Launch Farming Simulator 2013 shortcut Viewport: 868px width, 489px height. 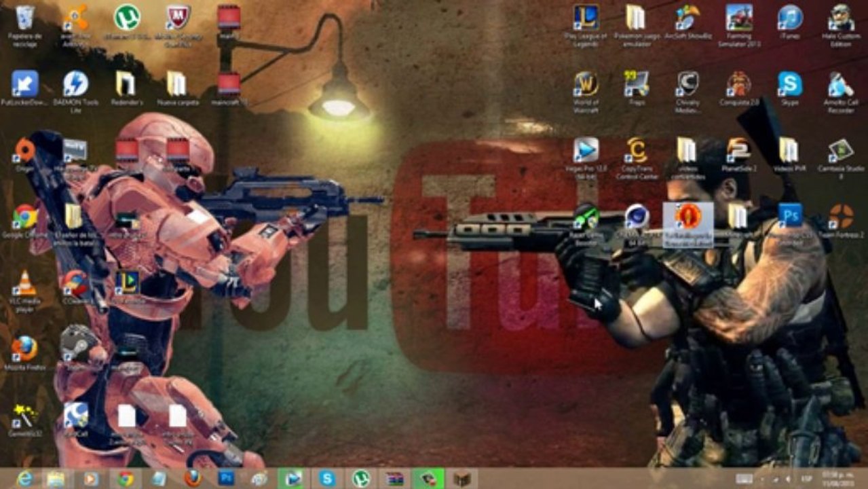[x=738, y=24]
